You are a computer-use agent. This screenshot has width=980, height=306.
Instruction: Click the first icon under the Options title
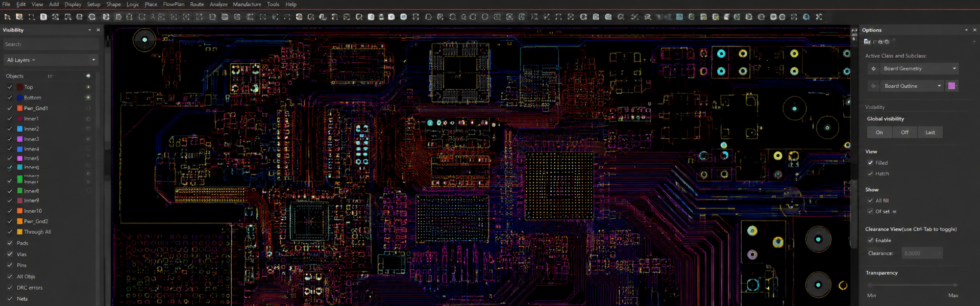click(x=867, y=42)
